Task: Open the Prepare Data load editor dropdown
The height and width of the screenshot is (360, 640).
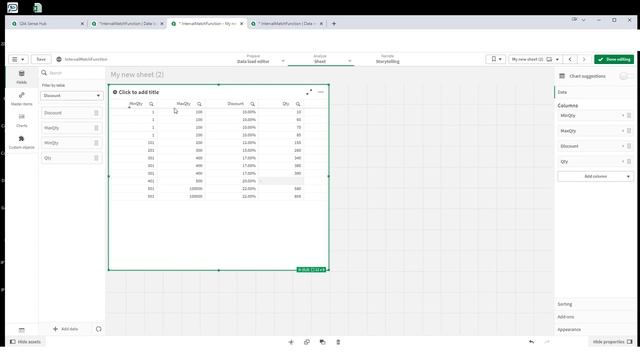Action: (x=283, y=61)
